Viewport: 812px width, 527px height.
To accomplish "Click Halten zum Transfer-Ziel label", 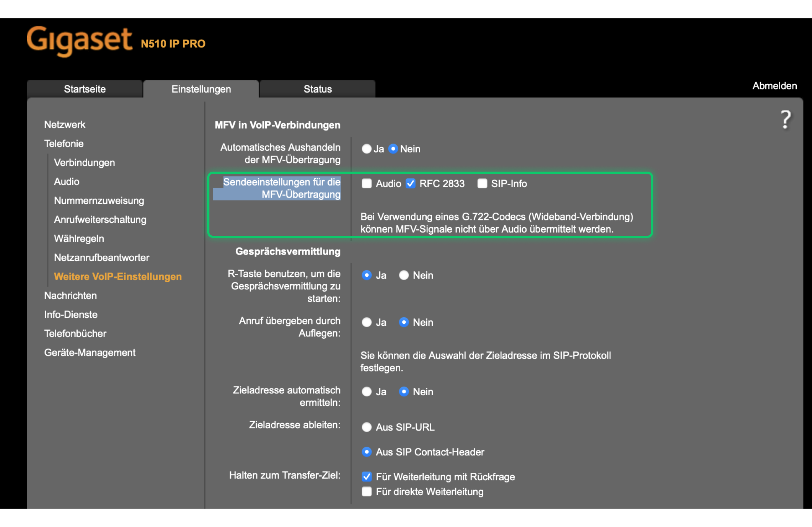I will click(285, 475).
